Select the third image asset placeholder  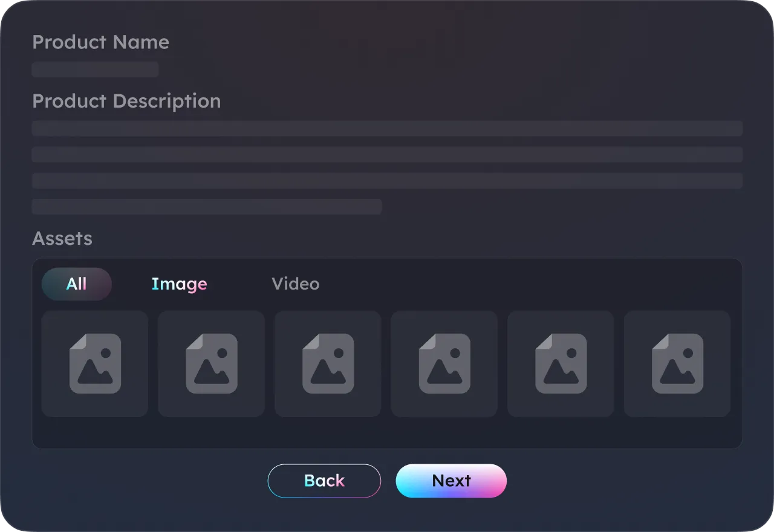point(328,364)
